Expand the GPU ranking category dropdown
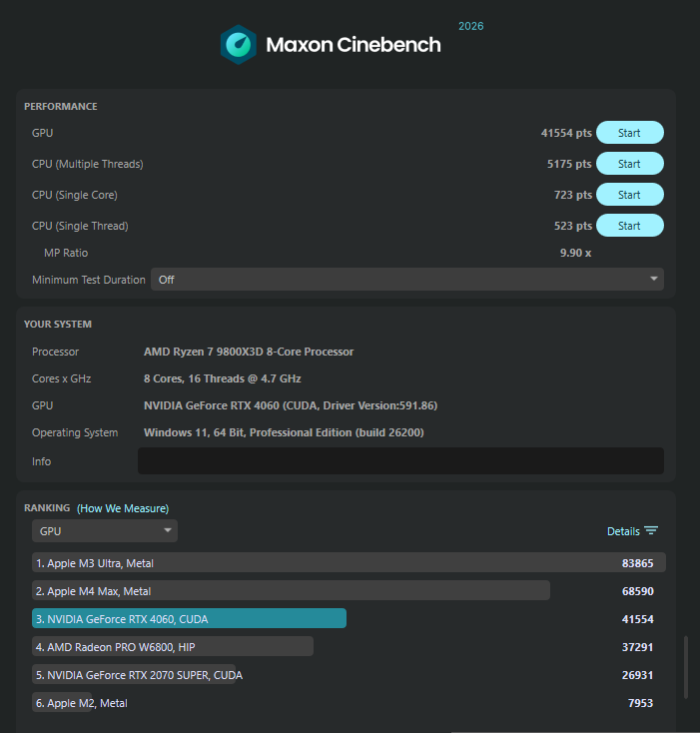The height and width of the screenshot is (733, 700). tap(105, 530)
